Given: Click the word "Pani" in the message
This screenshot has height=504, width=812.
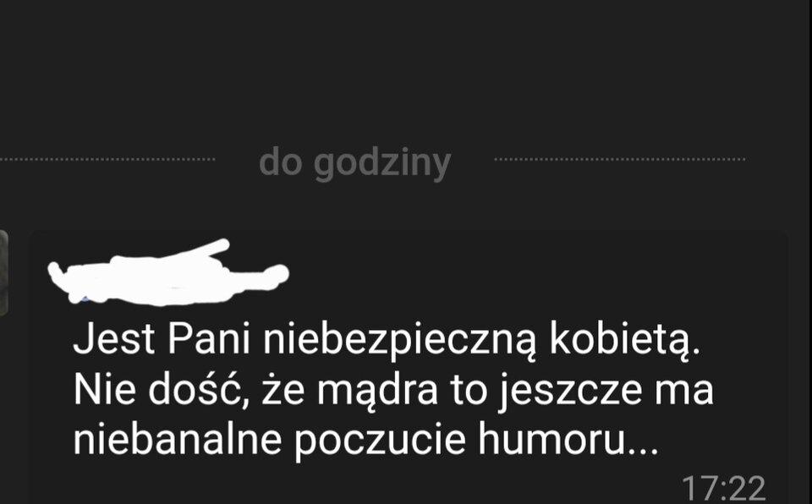Looking at the screenshot, I should (209, 339).
